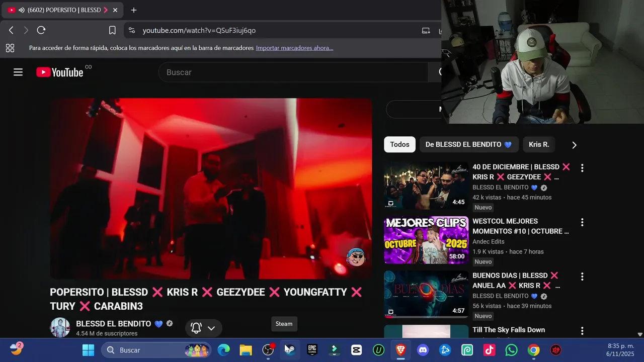Open Google Chrome from taskbar
This screenshot has width=644, height=362.
tap(533, 350)
